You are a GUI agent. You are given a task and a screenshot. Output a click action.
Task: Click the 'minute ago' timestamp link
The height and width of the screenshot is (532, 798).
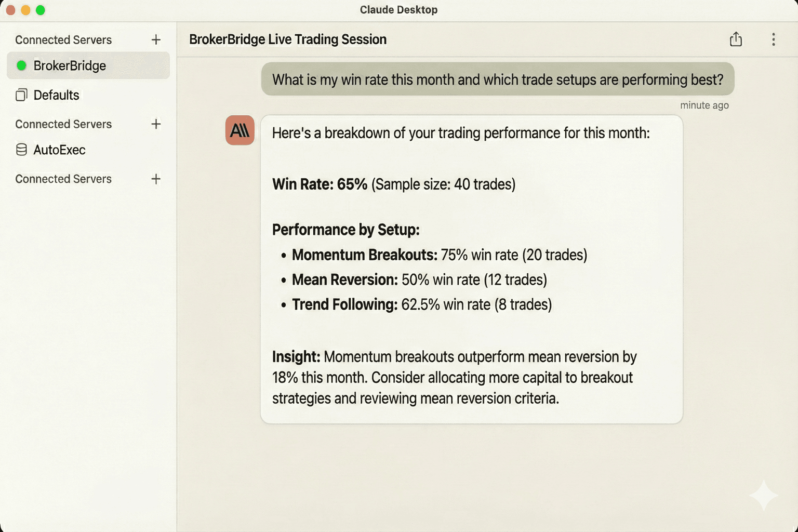point(704,105)
